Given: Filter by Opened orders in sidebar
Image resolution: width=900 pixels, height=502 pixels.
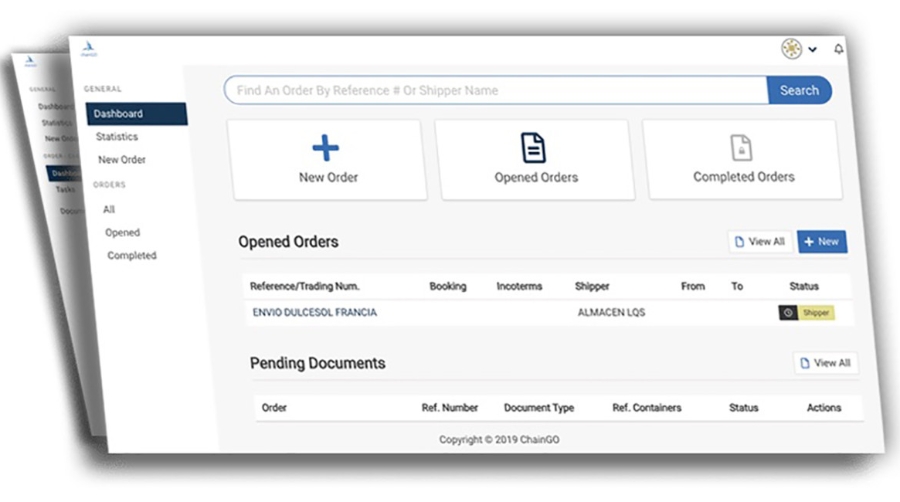Looking at the screenshot, I should click(x=122, y=232).
